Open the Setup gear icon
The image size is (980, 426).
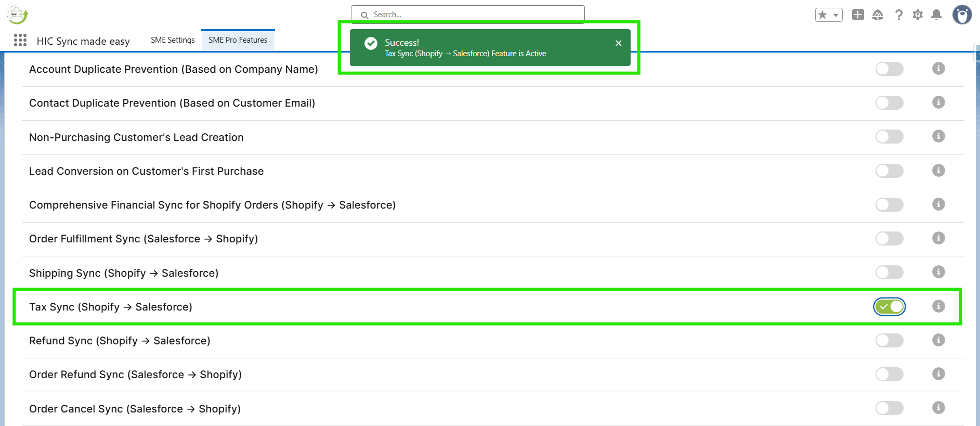918,15
